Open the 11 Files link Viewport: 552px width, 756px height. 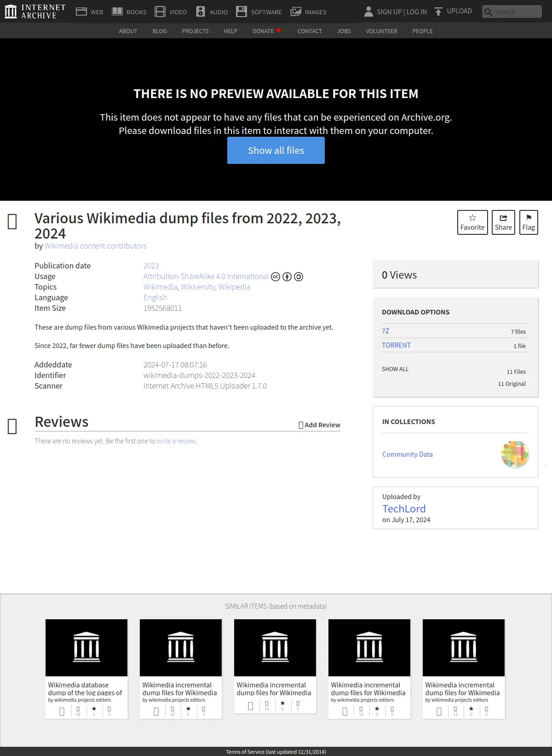point(516,372)
